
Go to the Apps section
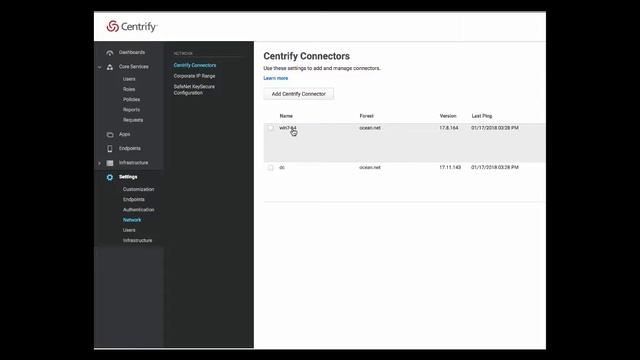[124, 134]
